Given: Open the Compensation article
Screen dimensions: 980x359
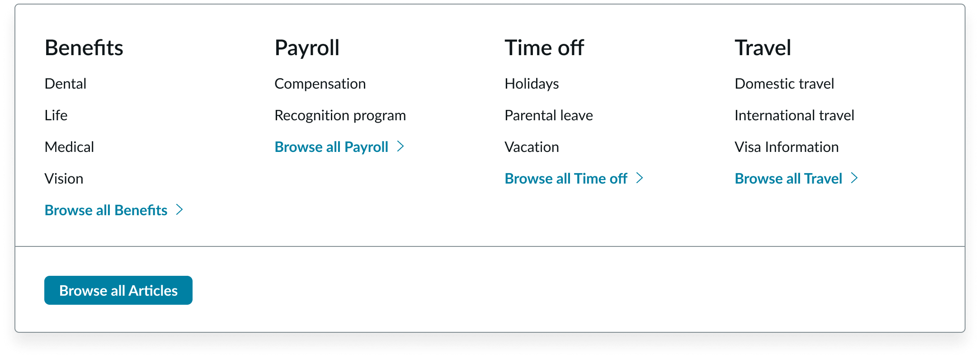Looking at the screenshot, I should tap(320, 83).
